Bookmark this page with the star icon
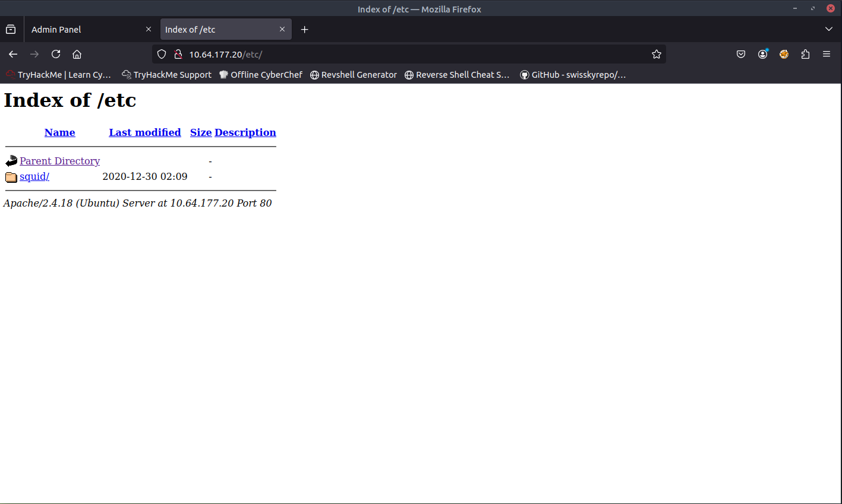This screenshot has height=504, width=842. pos(656,54)
